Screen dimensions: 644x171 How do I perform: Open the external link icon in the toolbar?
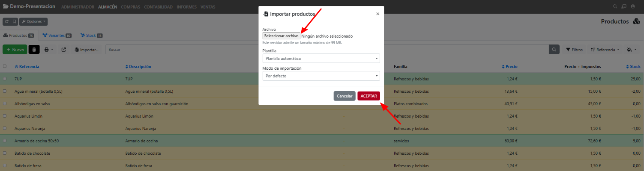pyautogui.click(x=63, y=50)
